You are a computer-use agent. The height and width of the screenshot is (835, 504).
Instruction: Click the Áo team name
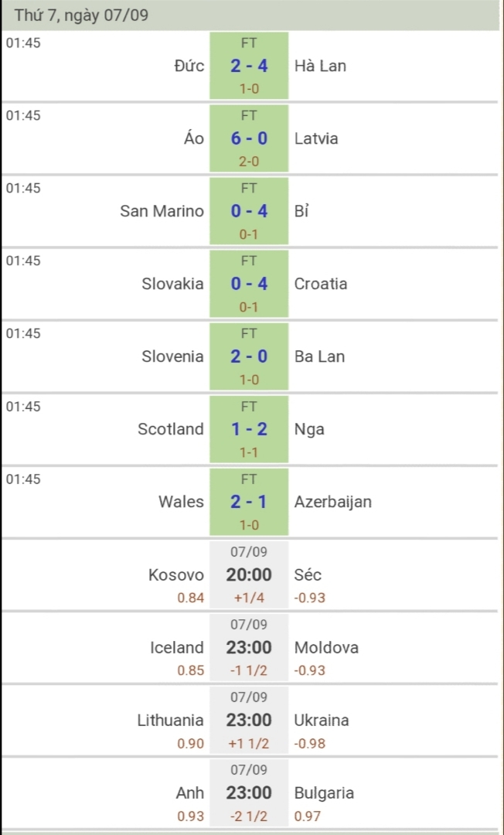pos(194,138)
